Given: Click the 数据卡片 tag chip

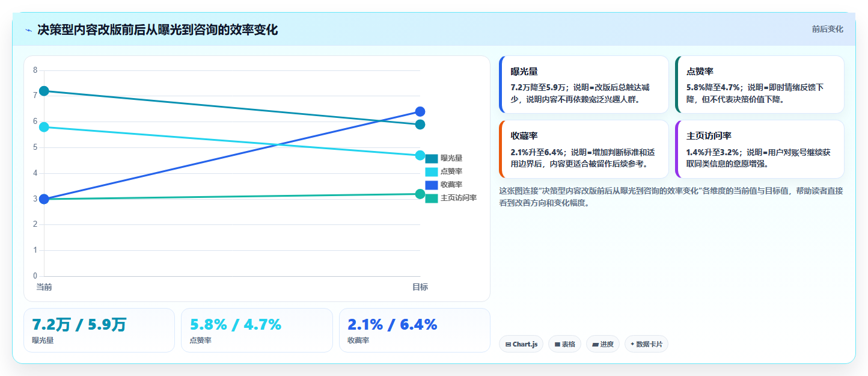Looking at the screenshot, I should (646, 344).
